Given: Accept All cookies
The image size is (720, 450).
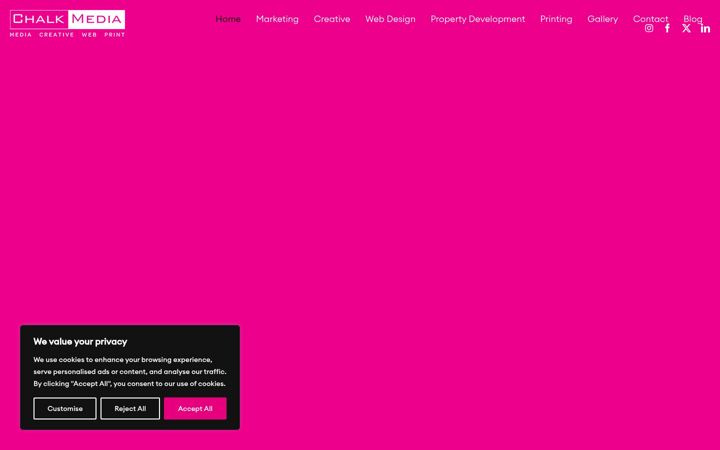Looking at the screenshot, I should [195, 408].
